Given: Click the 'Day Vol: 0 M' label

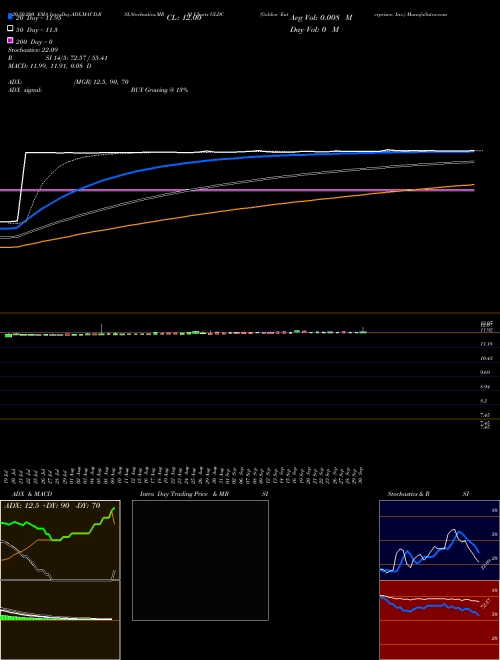Looking at the screenshot, I should tap(314, 29).
